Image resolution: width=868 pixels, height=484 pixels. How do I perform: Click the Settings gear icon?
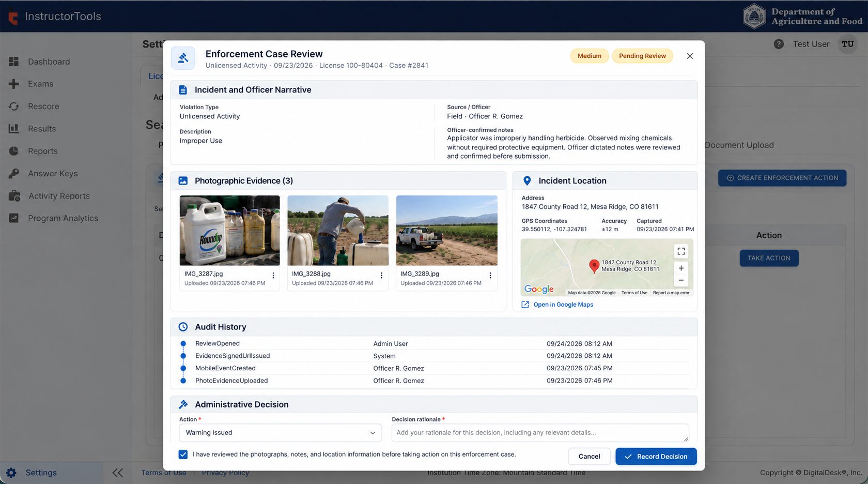[x=11, y=473]
